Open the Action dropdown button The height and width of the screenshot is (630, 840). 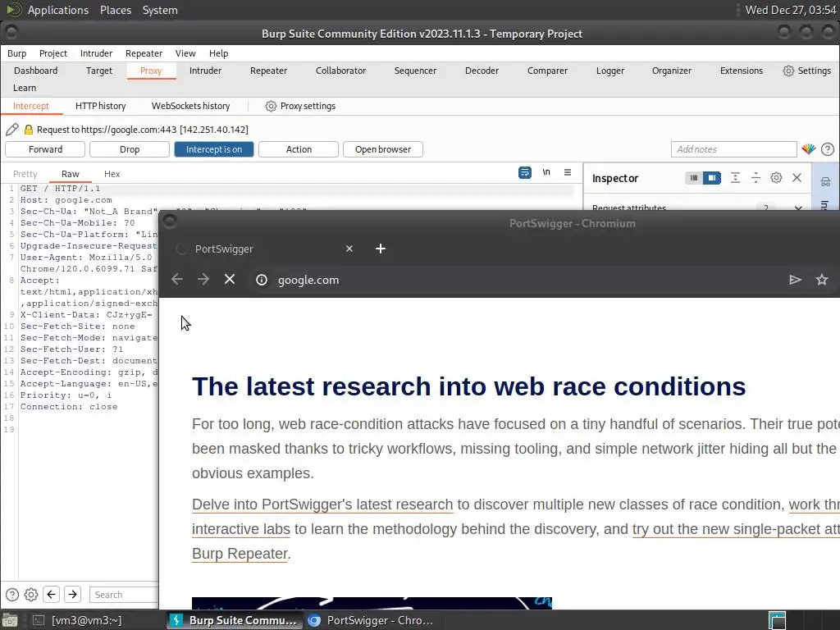click(299, 149)
